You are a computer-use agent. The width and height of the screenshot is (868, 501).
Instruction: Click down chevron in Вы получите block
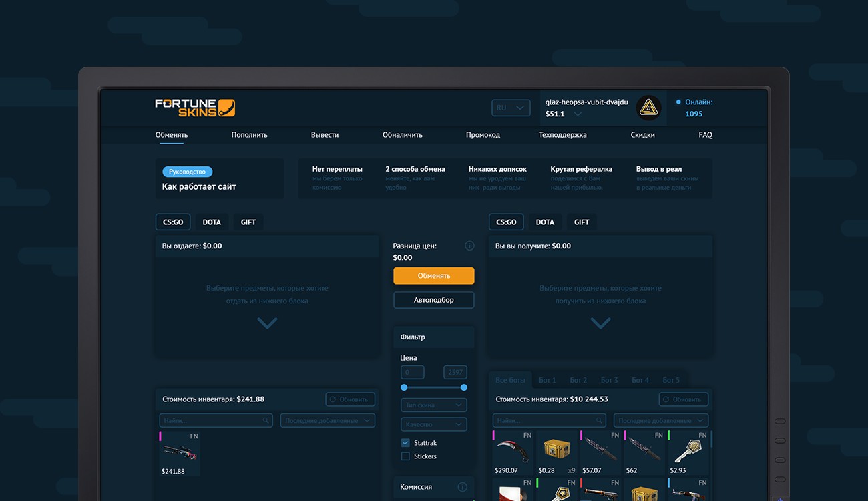600,323
